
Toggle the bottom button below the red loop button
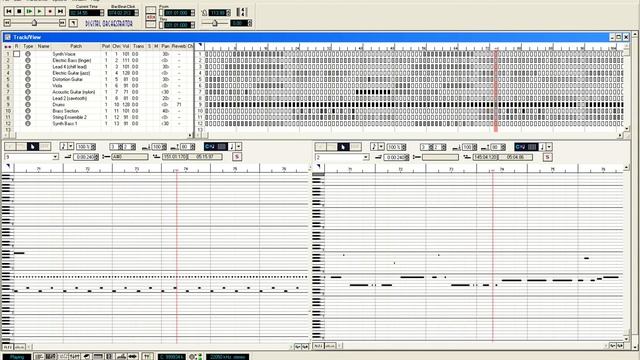tap(151, 24)
